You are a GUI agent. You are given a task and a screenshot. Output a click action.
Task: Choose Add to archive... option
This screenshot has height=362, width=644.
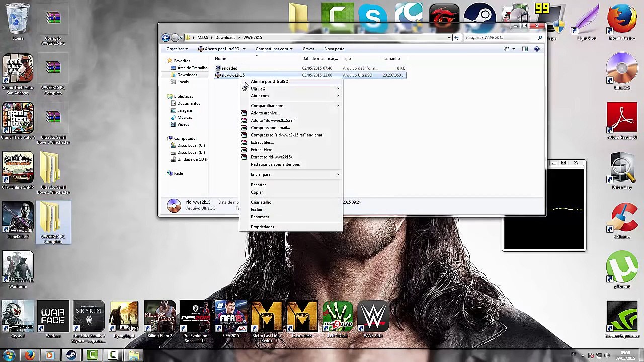coord(291,113)
